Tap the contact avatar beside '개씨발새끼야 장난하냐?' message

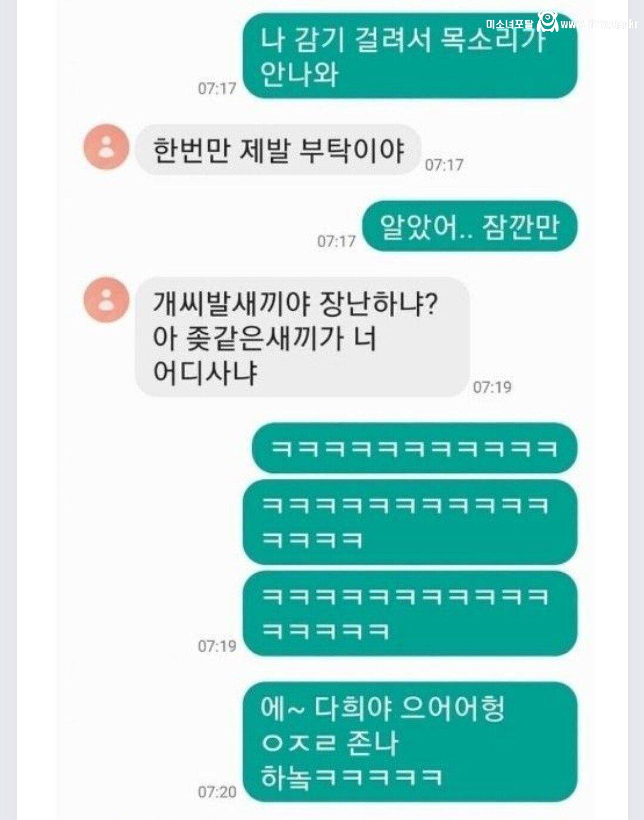(106, 300)
